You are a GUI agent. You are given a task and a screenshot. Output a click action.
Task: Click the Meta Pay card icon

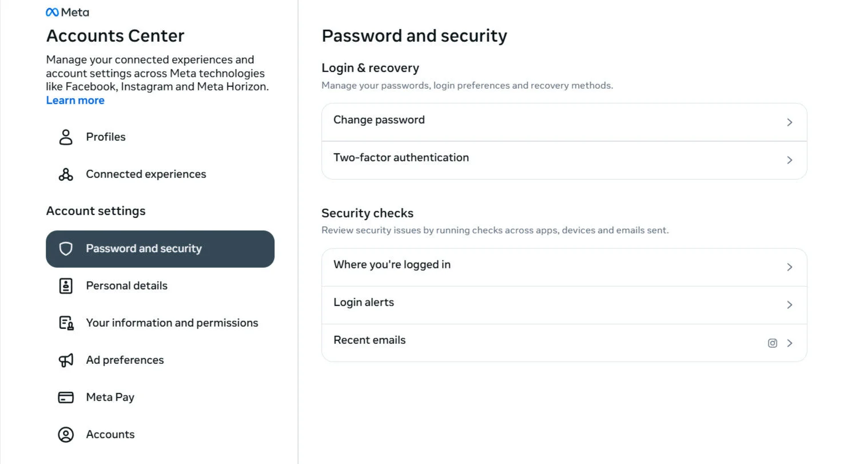(65, 397)
